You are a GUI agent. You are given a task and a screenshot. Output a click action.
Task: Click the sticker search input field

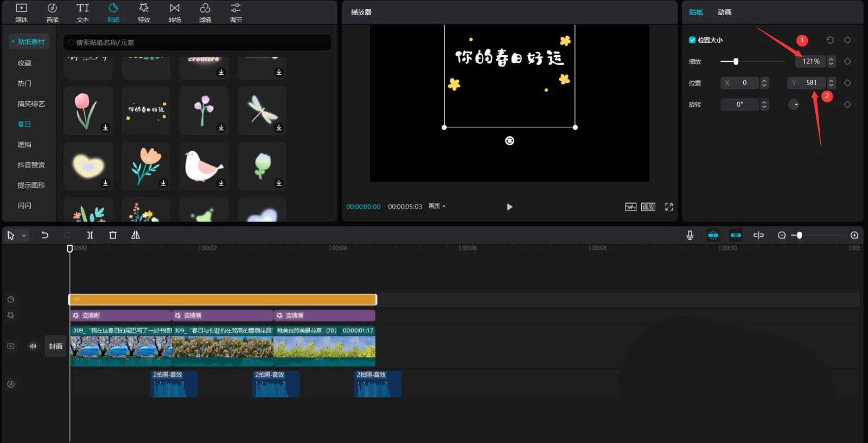(x=198, y=42)
